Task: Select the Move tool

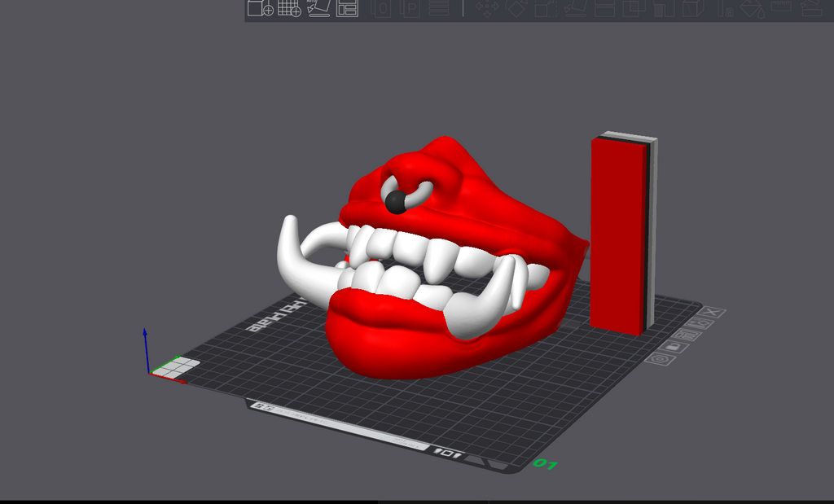Action: 487,8
